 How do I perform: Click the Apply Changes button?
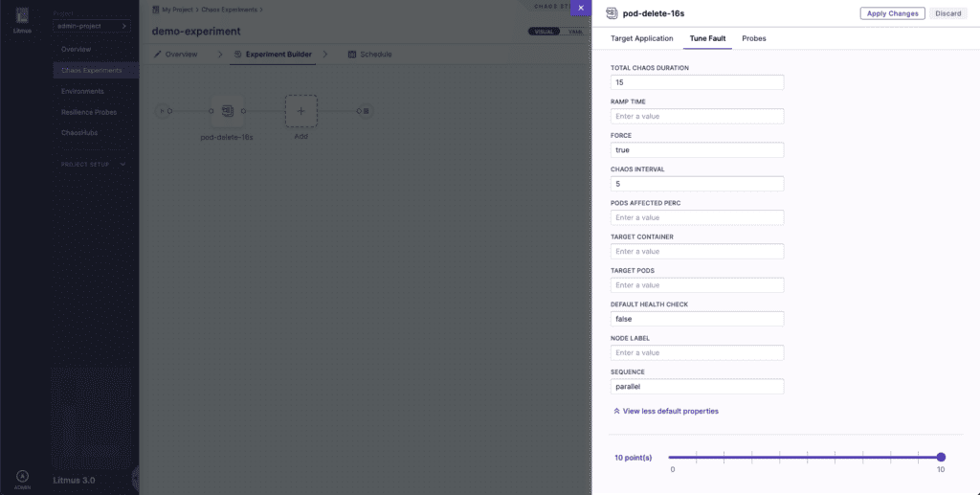892,13
